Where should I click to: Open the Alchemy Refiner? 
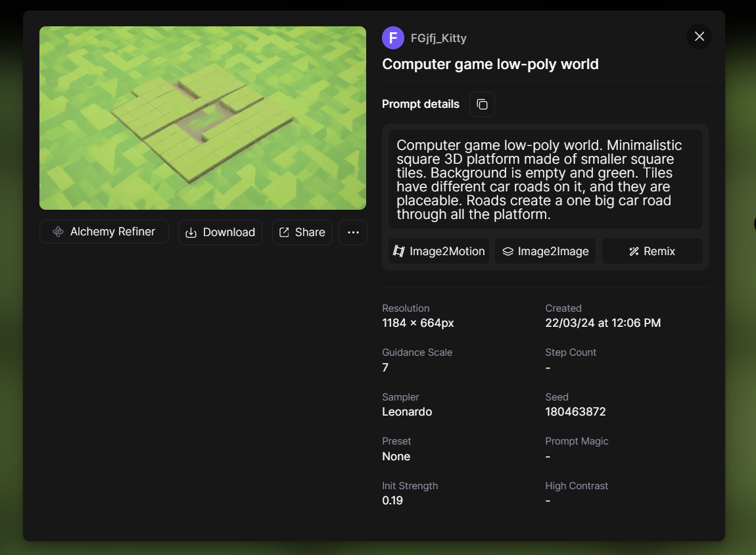click(104, 232)
